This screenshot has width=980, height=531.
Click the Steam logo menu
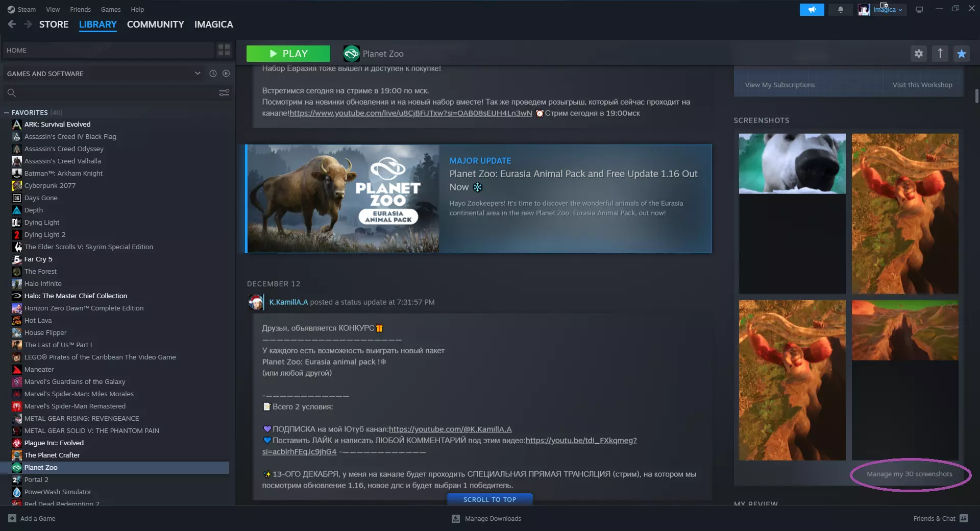pyautogui.click(x=21, y=9)
